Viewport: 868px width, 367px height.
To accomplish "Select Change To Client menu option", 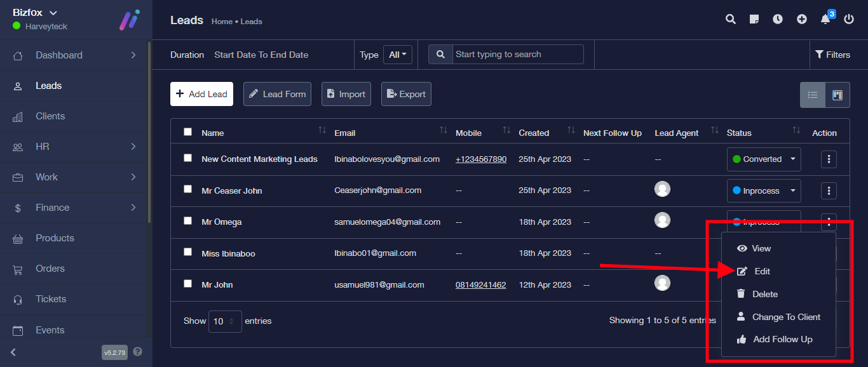I will (786, 317).
